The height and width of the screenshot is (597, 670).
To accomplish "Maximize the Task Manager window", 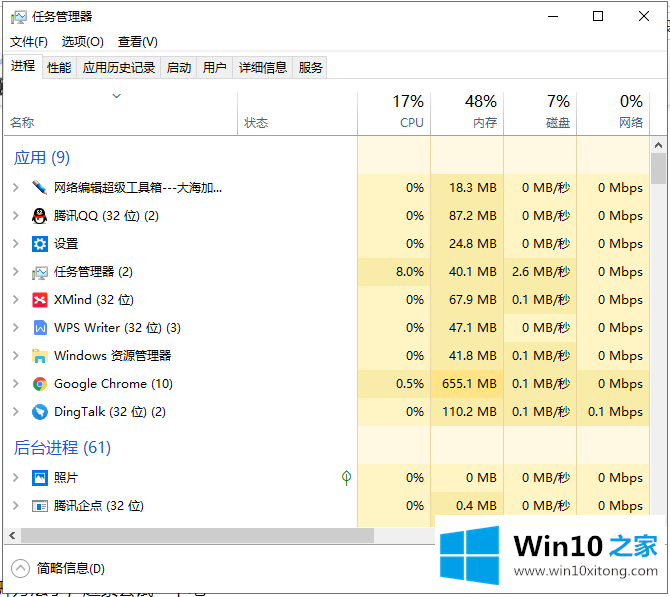I will (x=598, y=16).
